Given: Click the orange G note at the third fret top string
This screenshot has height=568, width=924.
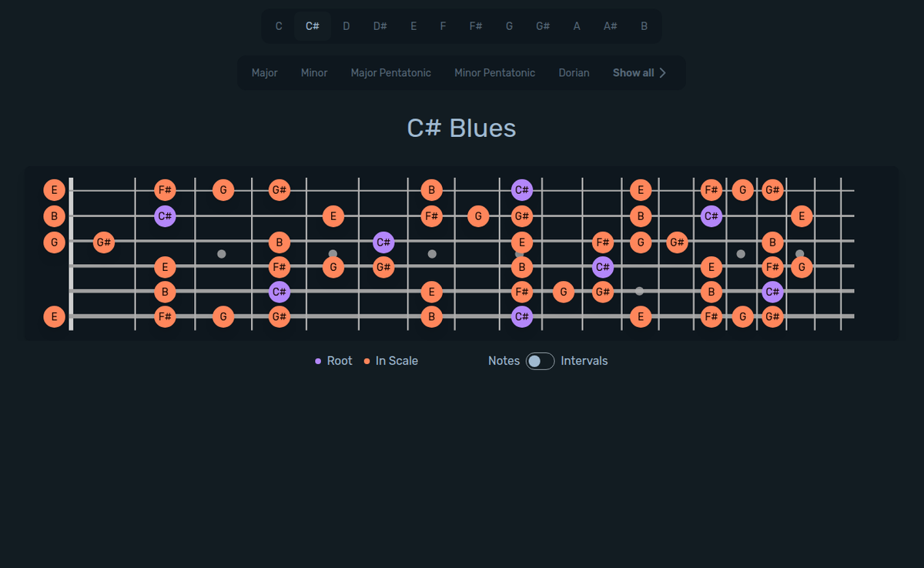Looking at the screenshot, I should (x=223, y=190).
